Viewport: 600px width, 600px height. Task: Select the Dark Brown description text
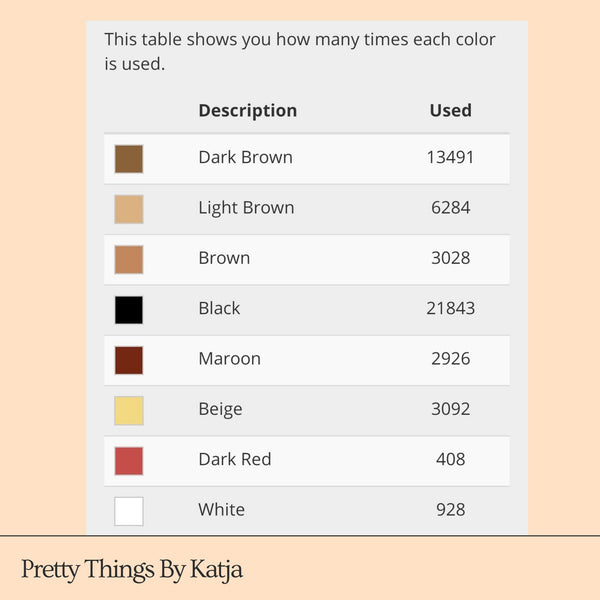[x=245, y=158]
